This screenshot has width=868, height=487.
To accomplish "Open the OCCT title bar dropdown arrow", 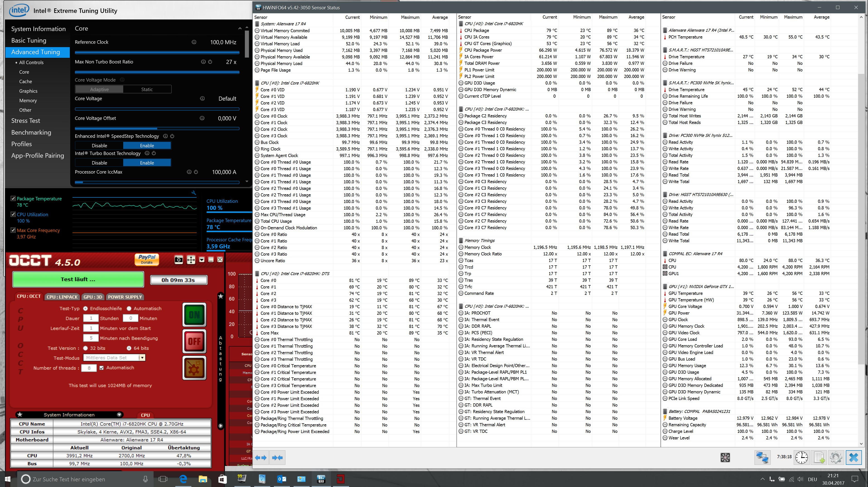I will (202, 259).
